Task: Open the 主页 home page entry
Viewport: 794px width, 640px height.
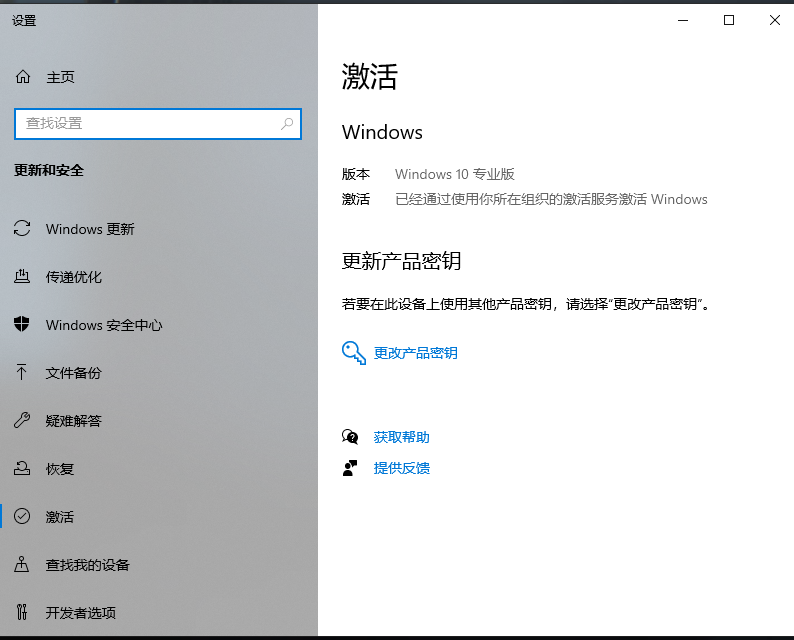Action: [x=60, y=77]
